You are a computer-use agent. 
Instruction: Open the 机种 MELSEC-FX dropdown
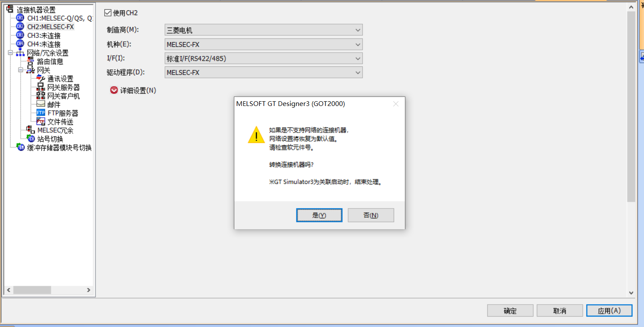pyautogui.click(x=264, y=44)
